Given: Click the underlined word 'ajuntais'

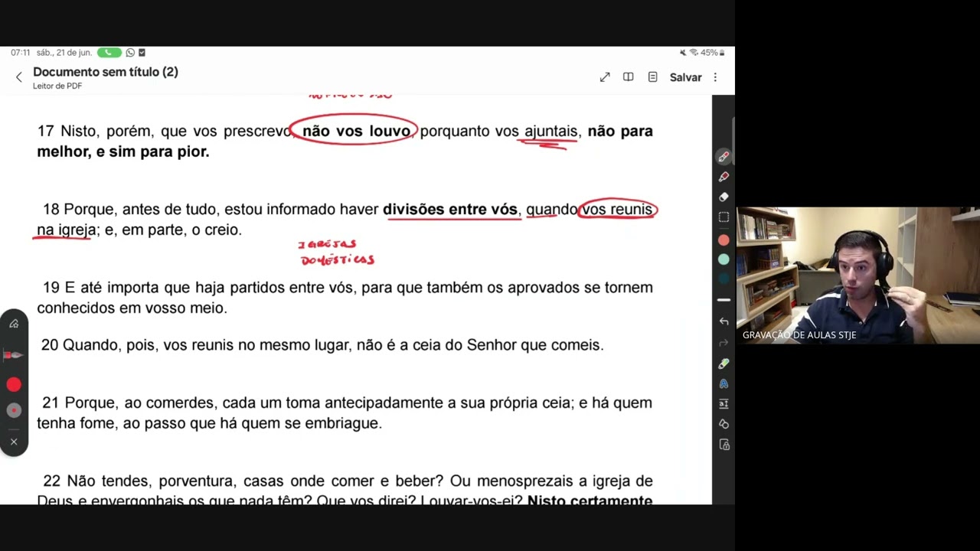Looking at the screenshot, I should click(x=551, y=132).
